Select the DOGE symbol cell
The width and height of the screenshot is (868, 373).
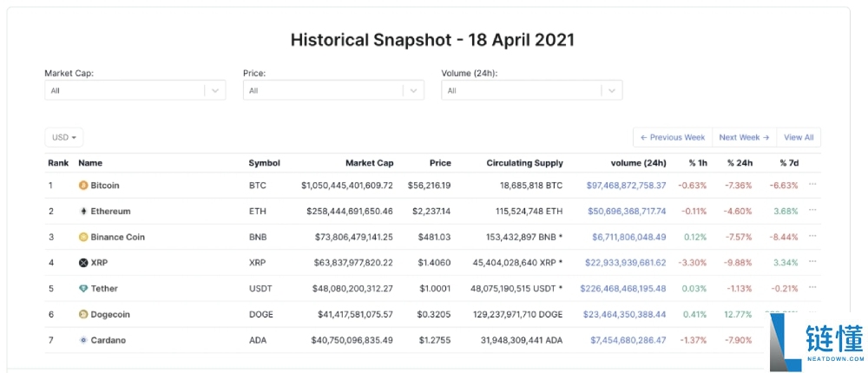click(x=260, y=314)
